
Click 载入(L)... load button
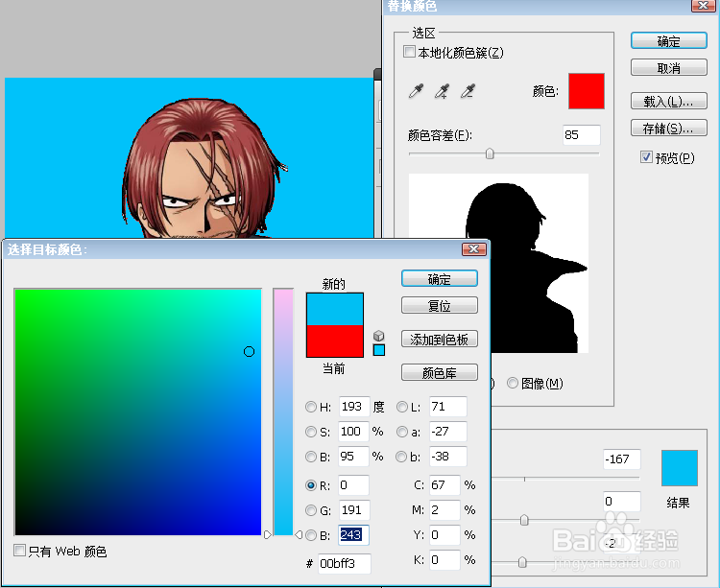click(668, 101)
